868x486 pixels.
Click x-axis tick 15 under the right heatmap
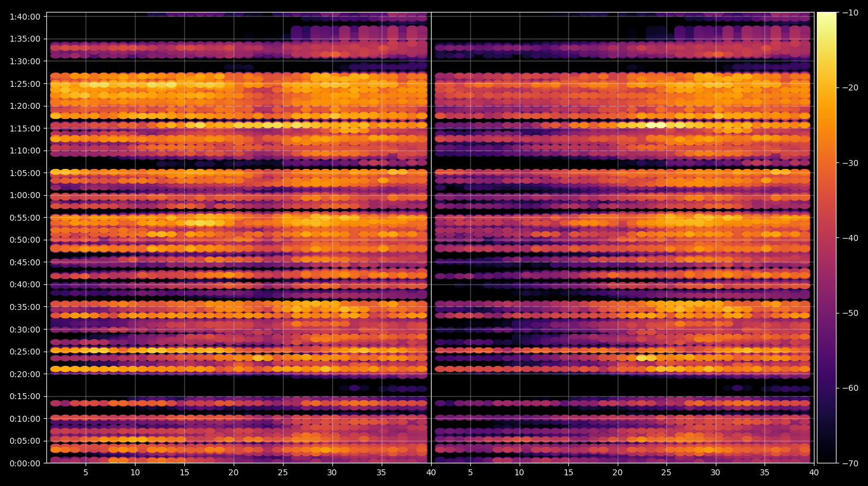coord(568,473)
